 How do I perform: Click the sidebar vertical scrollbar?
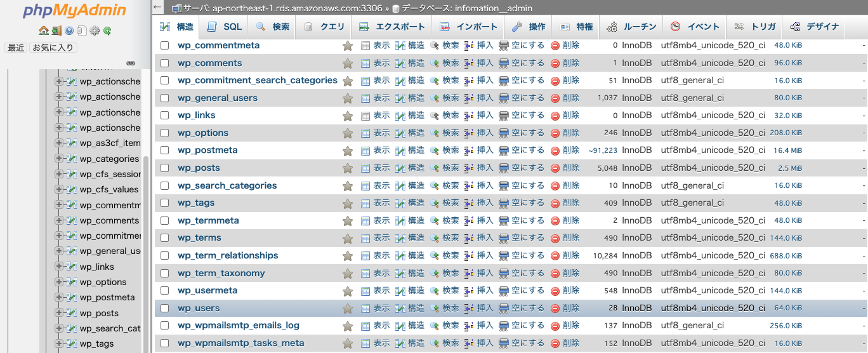point(146,254)
